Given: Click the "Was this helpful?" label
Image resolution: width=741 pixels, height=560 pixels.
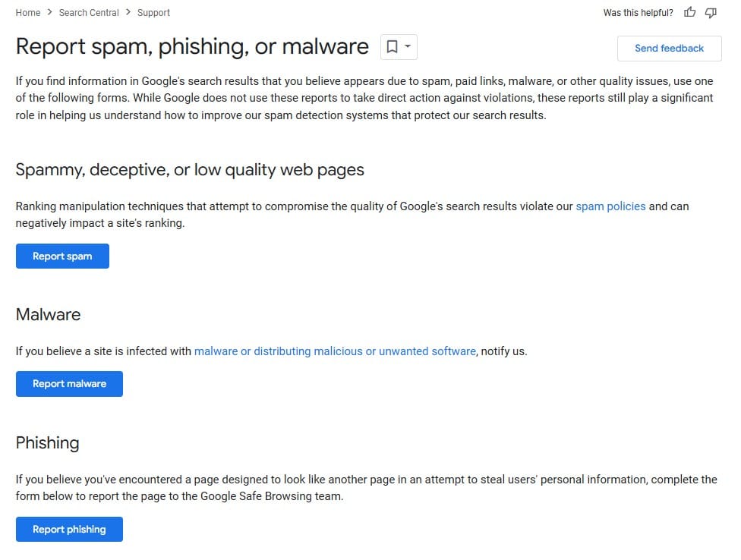Looking at the screenshot, I should point(638,13).
